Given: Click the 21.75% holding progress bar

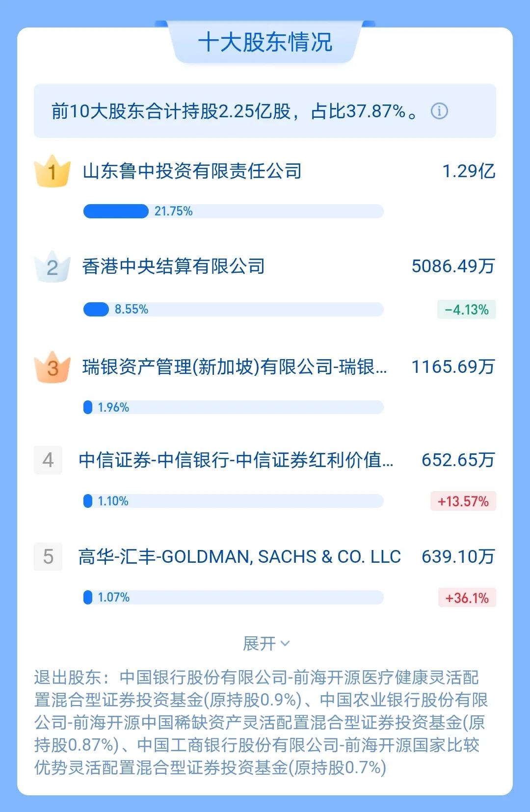Looking at the screenshot, I should click(x=233, y=211).
